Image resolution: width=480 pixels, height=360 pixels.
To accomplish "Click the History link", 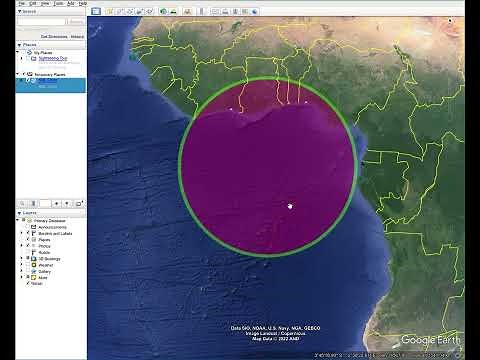I will point(77,36).
